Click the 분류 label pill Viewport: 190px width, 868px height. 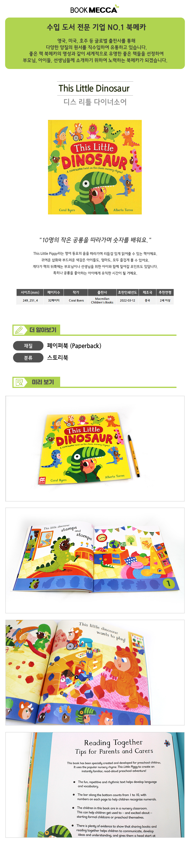(x=28, y=358)
